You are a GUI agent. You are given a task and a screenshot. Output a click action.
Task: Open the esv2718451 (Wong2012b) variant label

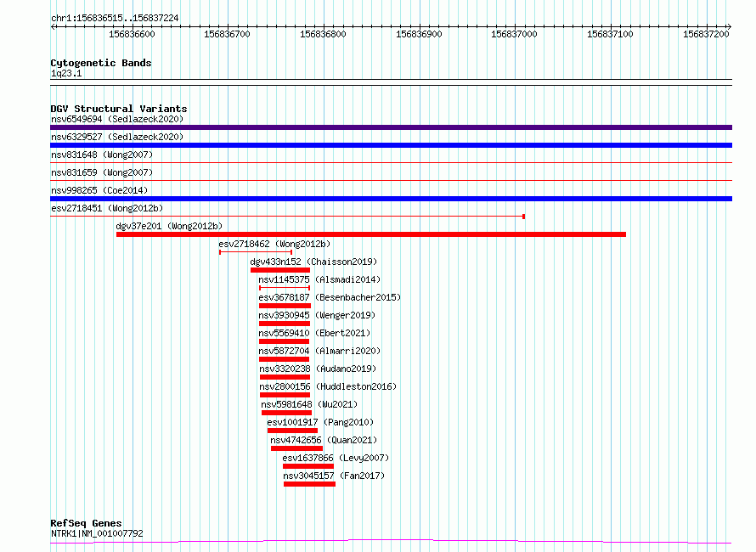(107, 208)
